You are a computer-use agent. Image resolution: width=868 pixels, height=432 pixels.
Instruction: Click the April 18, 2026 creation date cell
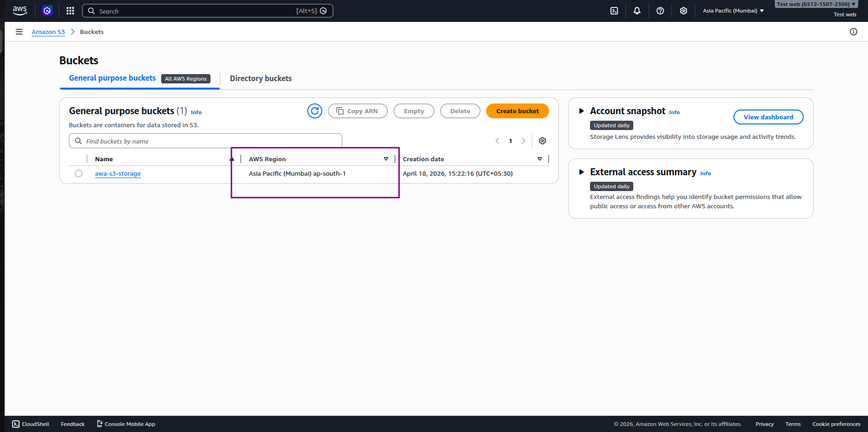coord(458,173)
